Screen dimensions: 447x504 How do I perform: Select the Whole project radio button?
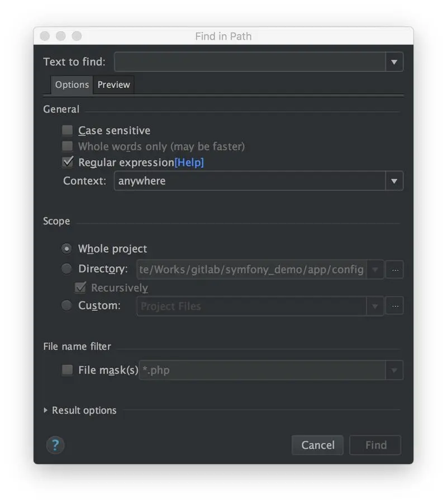(x=67, y=248)
